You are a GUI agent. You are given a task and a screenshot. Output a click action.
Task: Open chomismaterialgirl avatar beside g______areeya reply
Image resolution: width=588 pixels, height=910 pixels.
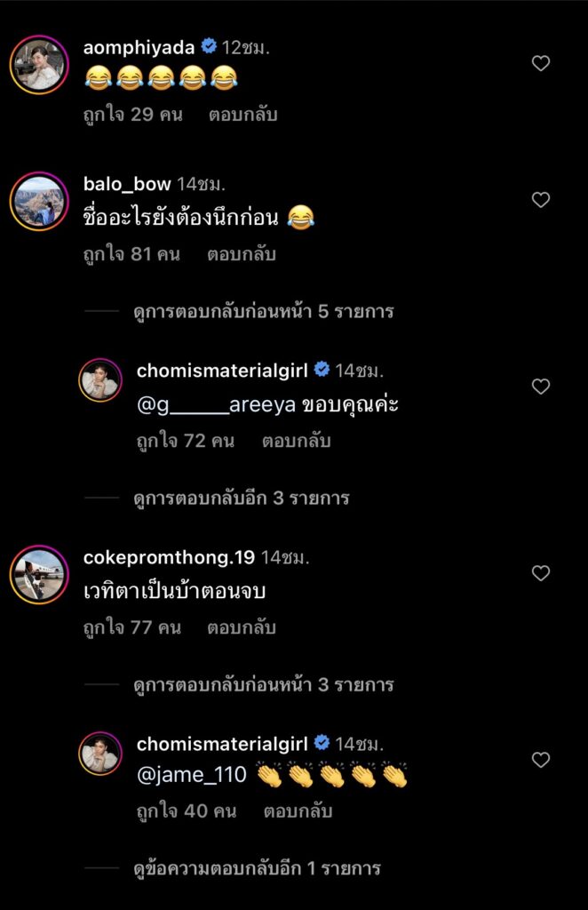click(x=99, y=381)
